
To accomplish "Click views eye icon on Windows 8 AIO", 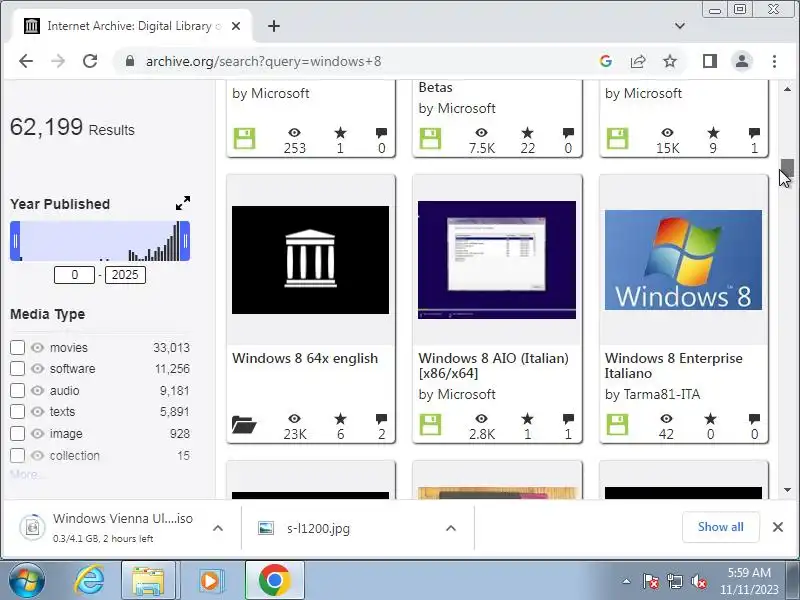I will coord(481,419).
